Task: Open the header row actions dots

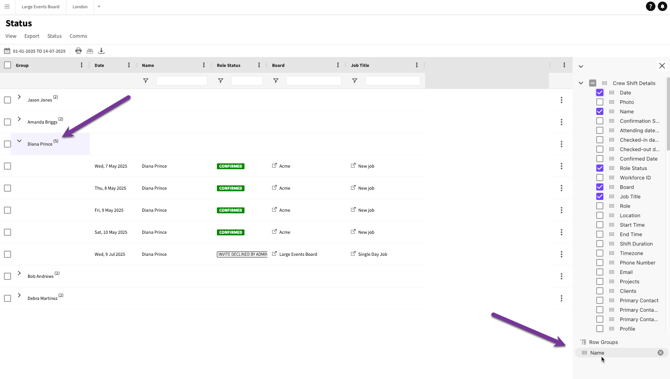Action: click(x=564, y=65)
